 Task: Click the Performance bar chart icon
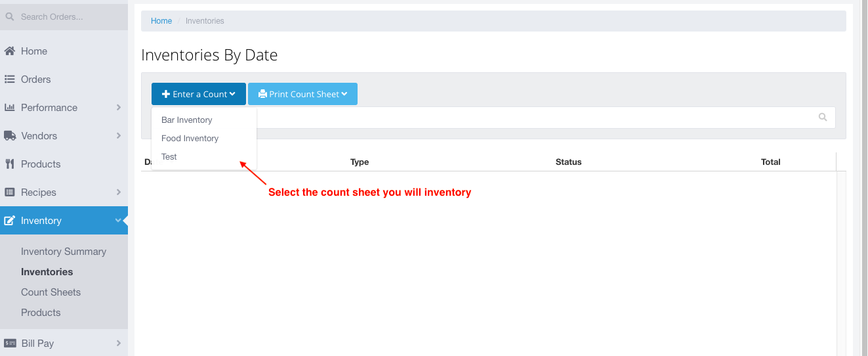(10, 108)
